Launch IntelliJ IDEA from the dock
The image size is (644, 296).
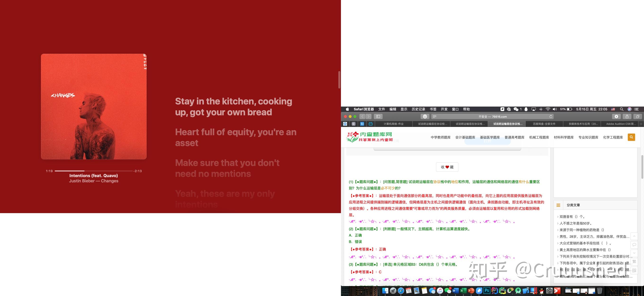[x=495, y=291]
